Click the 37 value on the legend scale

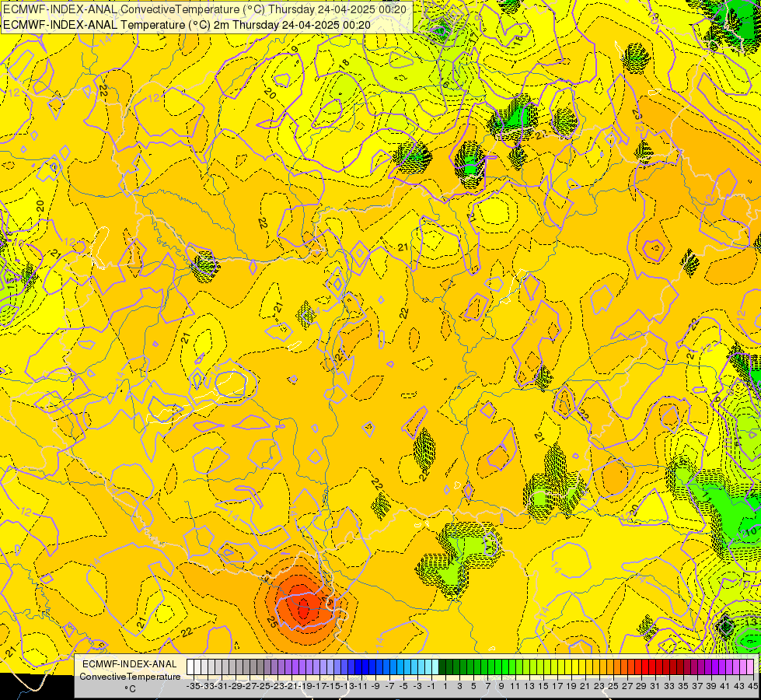pos(698,686)
